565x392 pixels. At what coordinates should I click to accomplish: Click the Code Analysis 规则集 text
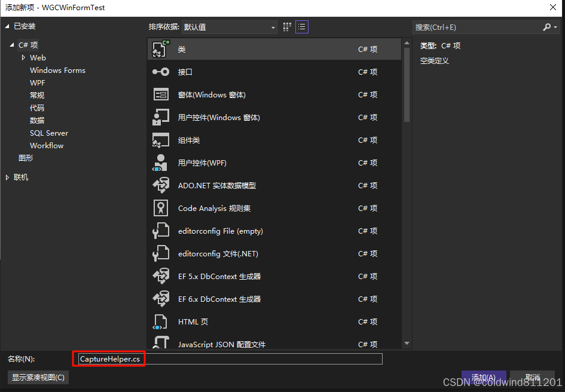215,208
